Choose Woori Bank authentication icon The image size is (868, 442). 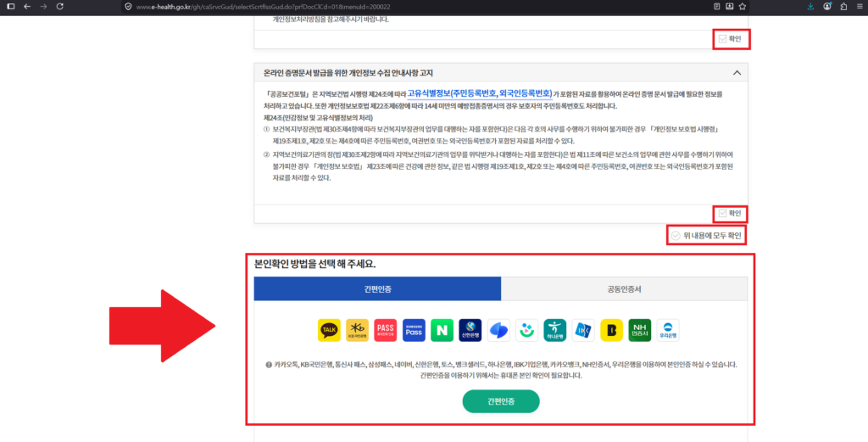668,330
